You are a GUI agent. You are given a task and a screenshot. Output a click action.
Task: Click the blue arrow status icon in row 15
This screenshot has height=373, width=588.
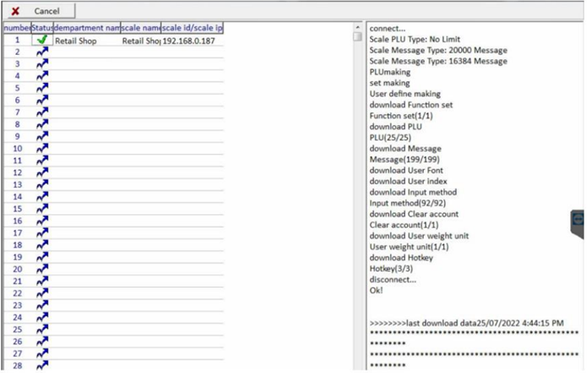click(x=41, y=208)
